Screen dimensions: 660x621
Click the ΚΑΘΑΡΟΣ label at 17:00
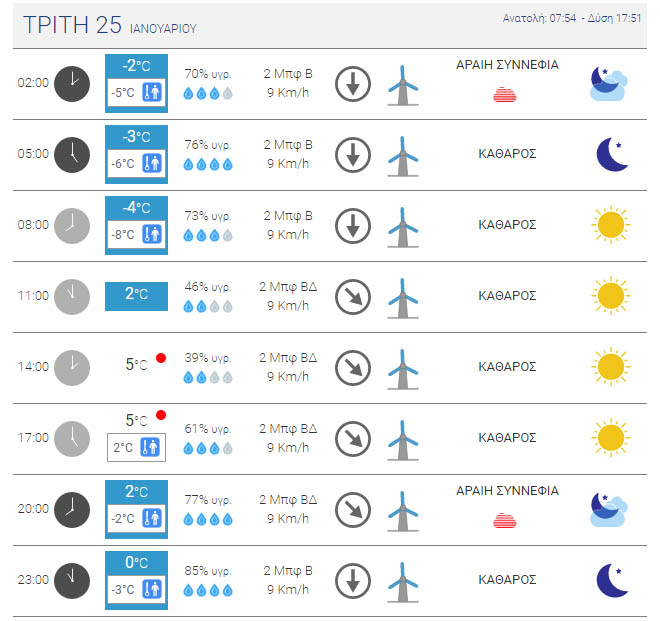pos(507,438)
